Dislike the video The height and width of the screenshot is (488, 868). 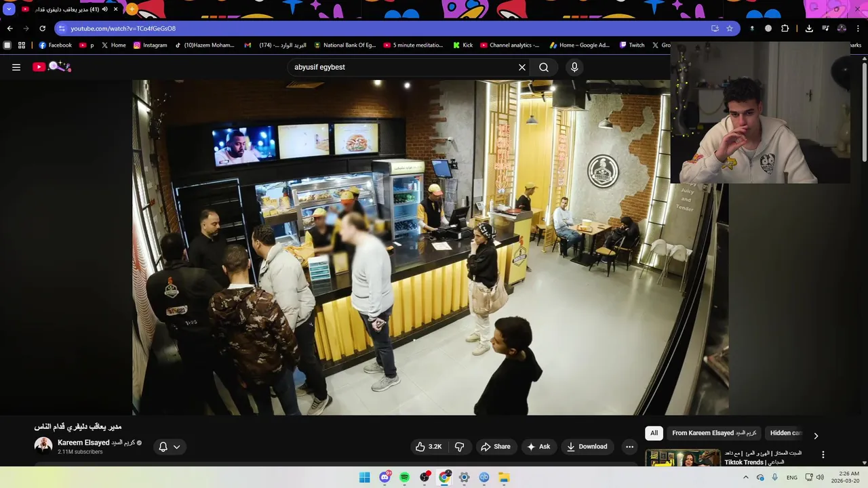coord(459,447)
